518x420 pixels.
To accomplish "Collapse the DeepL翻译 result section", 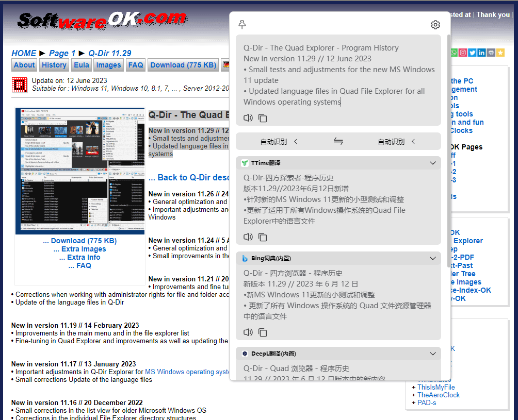I will (433, 354).
